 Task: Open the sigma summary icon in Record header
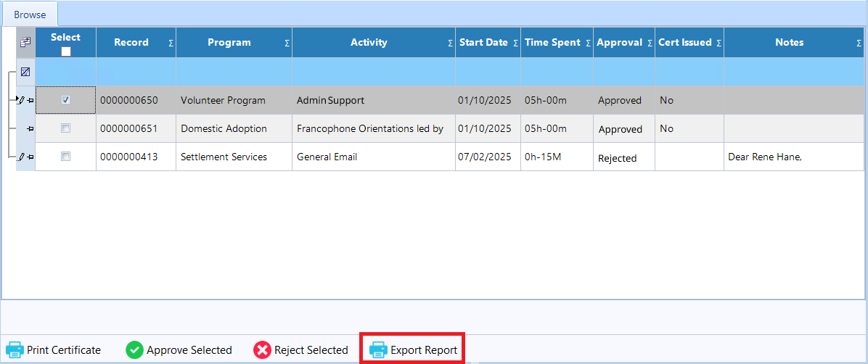coord(171,44)
